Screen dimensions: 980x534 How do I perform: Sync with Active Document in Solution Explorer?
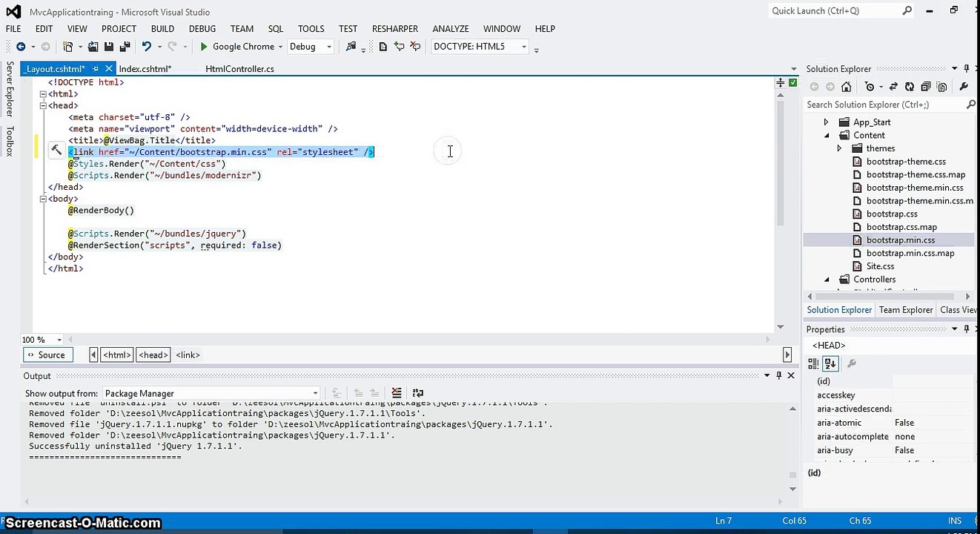point(893,87)
